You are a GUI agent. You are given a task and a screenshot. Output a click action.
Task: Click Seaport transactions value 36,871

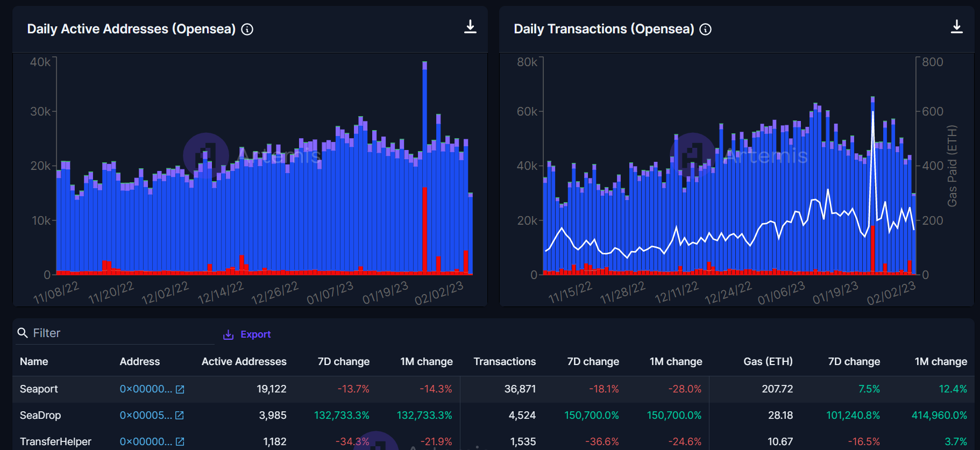tap(520, 389)
